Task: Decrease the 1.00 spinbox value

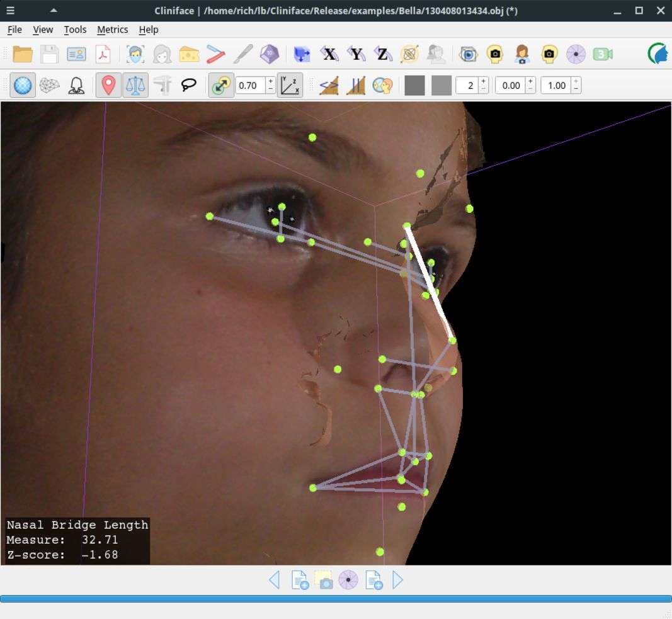Action: point(576,89)
